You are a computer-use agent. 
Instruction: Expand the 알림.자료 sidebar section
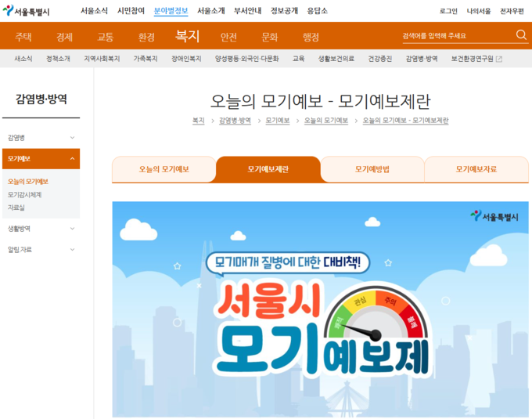click(x=41, y=250)
